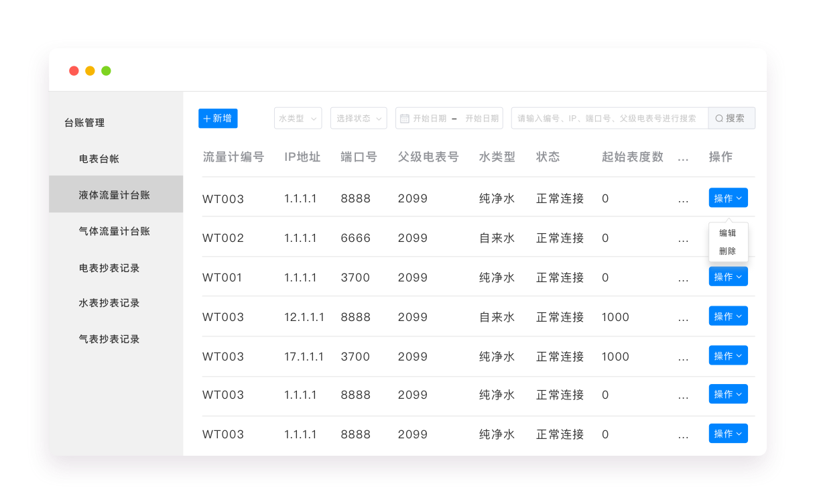Expand 操作 dropdown for the 12.1.1.1 row
Image resolution: width=815 pixels, height=504 pixels.
point(728,316)
